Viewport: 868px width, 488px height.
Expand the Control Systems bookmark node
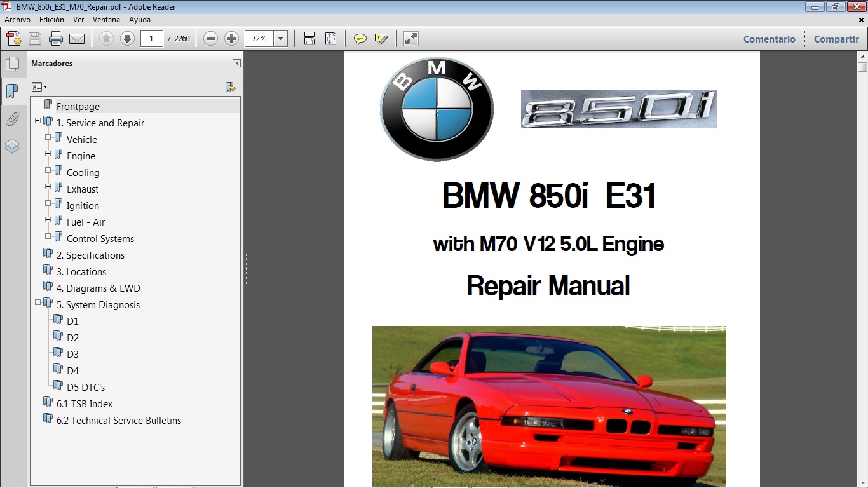click(48, 236)
